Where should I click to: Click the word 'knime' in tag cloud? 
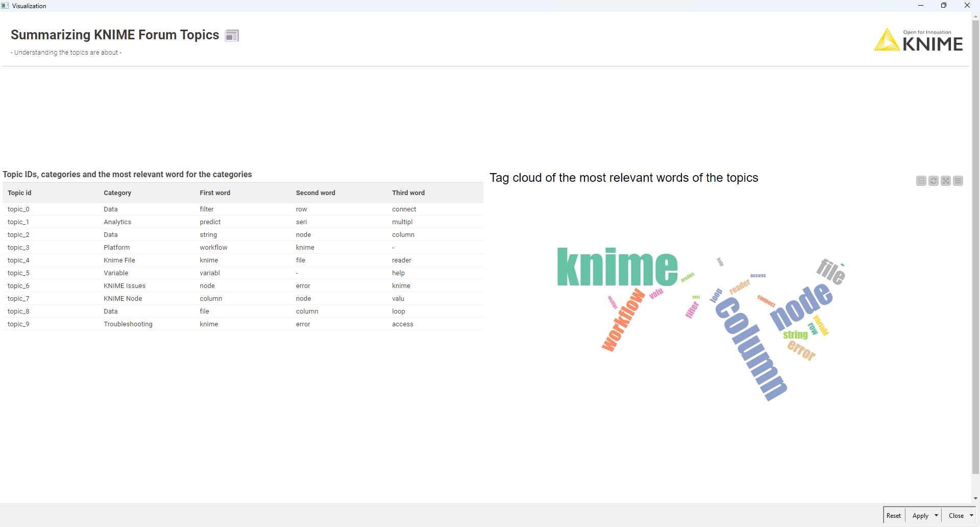[x=617, y=267]
